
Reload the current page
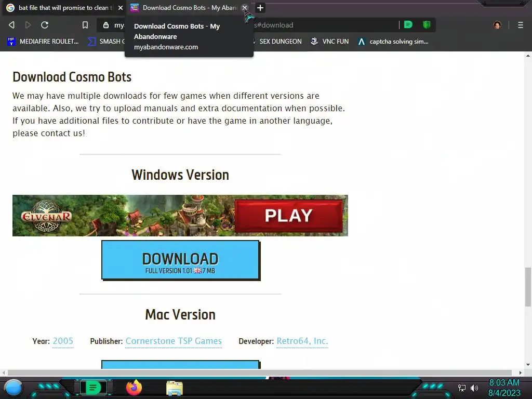point(45,25)
